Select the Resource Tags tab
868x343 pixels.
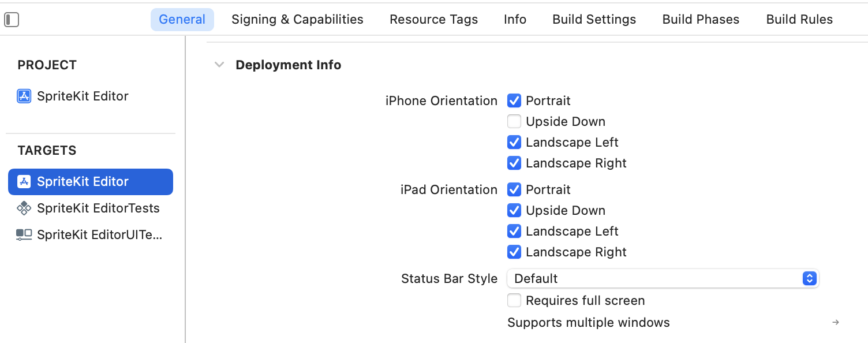434,20
